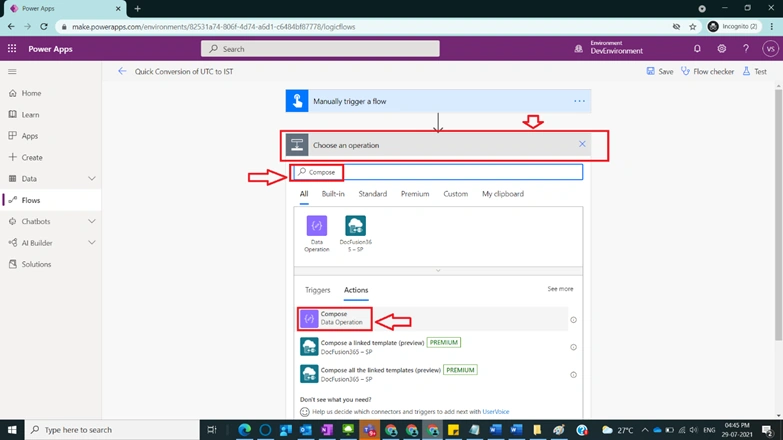Open a new browser tab
The height and width of the screenshot is (440, 783).
tap(137, 8)
